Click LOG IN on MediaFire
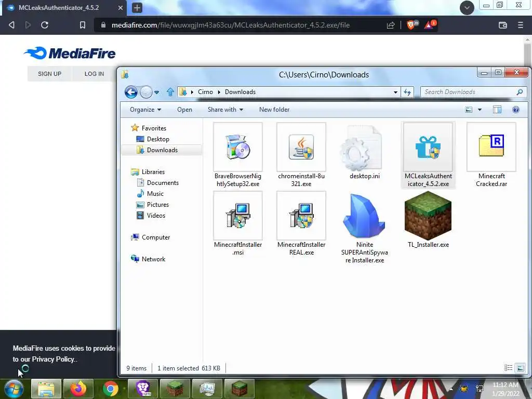This screenshot has width=532, height=399. [94, 74]
